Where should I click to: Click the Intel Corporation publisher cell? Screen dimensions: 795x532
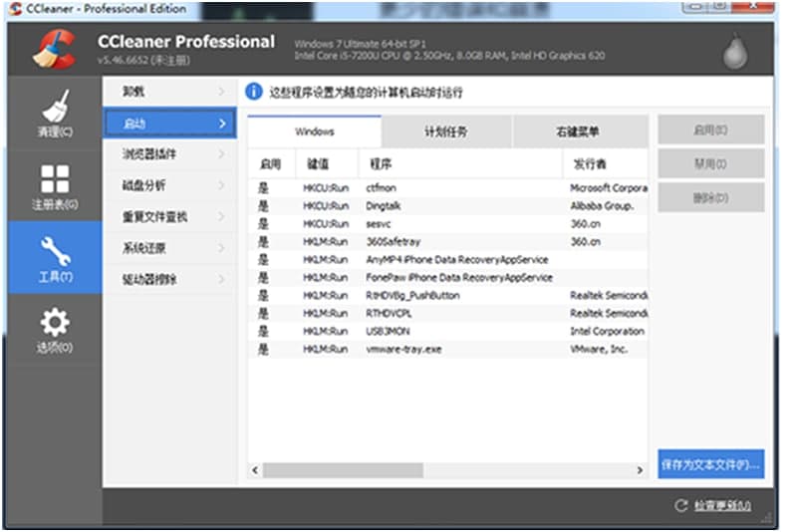tap(607, 331)
